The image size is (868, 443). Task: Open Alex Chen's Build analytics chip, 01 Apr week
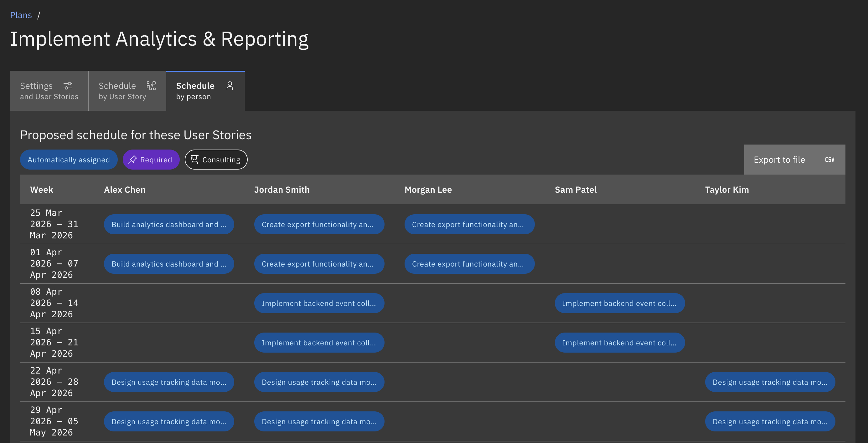[169, 264]
